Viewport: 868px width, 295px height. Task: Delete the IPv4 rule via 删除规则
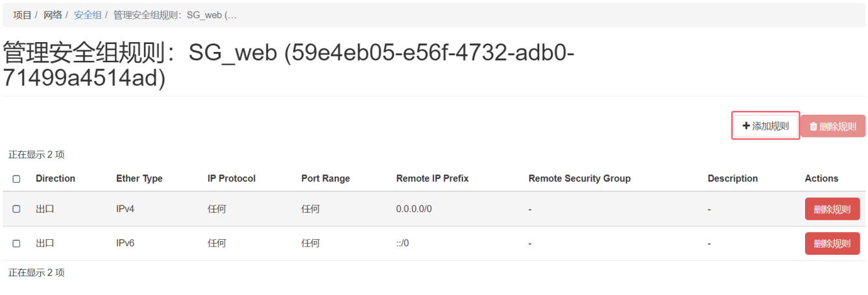(x=832, y=209)
